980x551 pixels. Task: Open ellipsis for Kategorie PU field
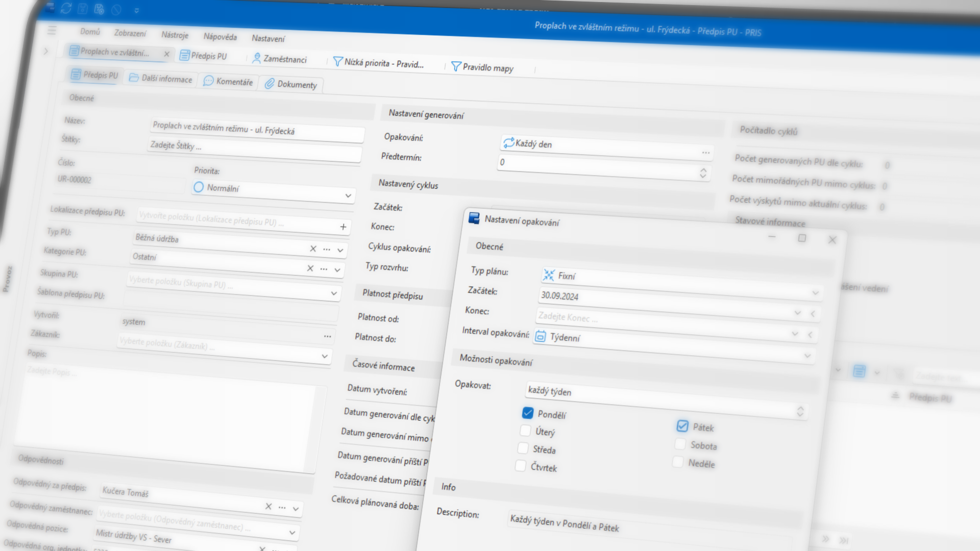tap(324, 269)
